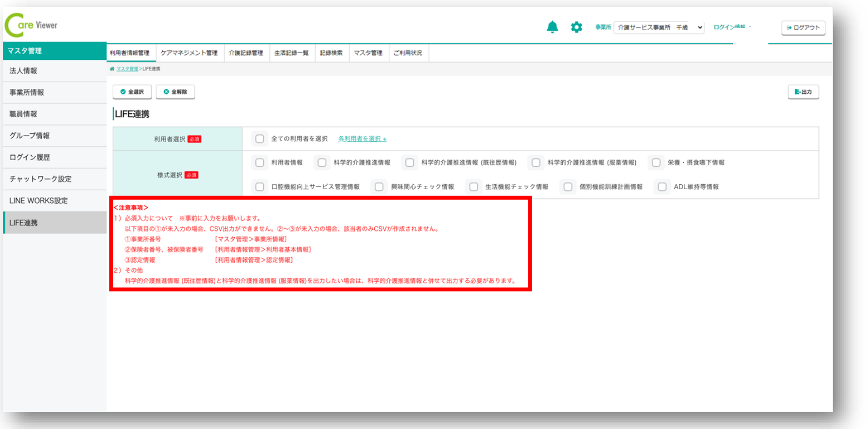Open チャットワーク設定 in the sidebar
This screenshot has width=868, height=429.
(x=40, y=179)
